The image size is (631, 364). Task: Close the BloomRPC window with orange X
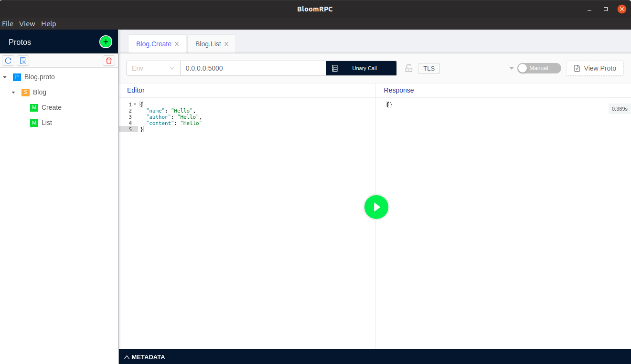click(622, 9)
